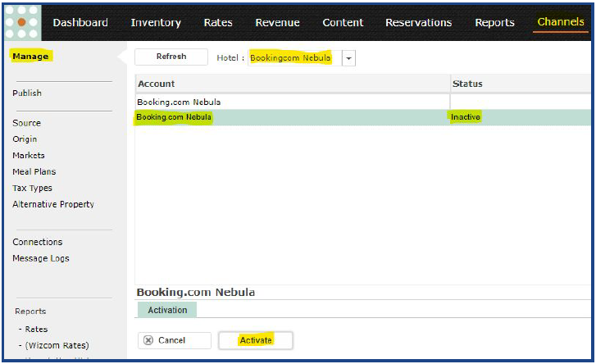Screen dimensions: 596x364
Task: Click the X icon on Cancel
Action: (x=148, y=340)
